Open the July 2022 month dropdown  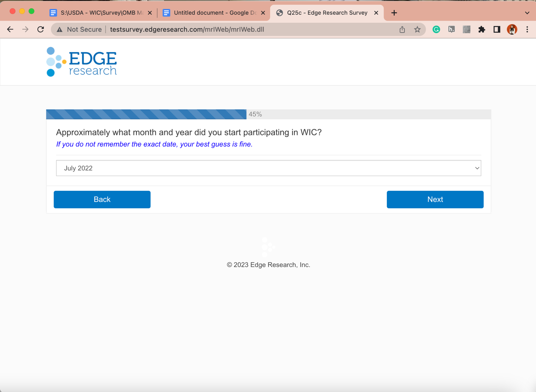[268, 168]
